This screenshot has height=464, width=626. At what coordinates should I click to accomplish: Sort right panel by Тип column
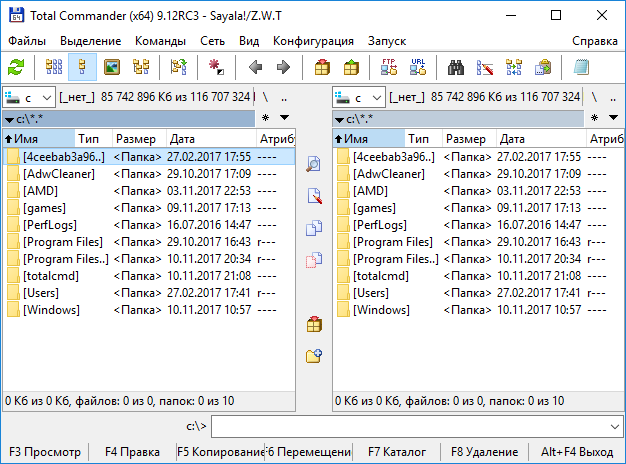click(423, 139)
